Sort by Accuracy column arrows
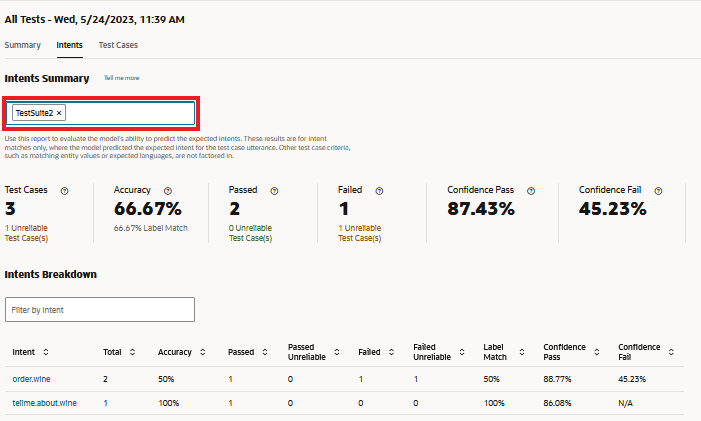Viewport: 701px width, 421px height. tap(203, 352)
